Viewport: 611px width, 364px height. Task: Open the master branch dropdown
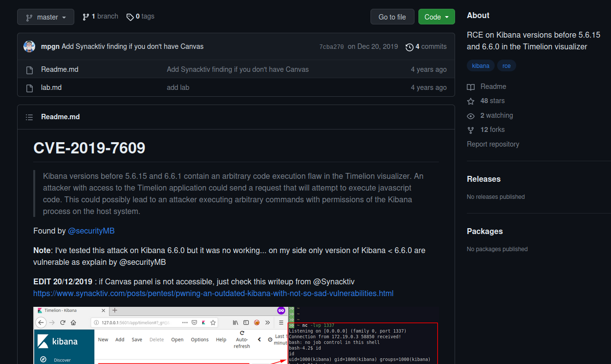click(x=45, y=17)
